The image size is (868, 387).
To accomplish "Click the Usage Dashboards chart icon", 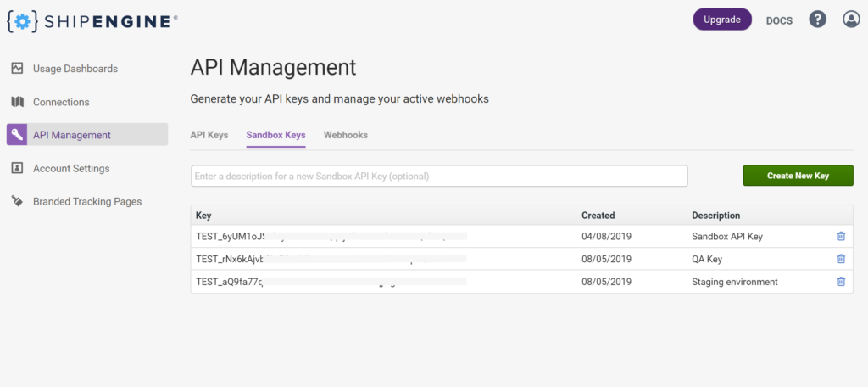I will click(17, 69).
